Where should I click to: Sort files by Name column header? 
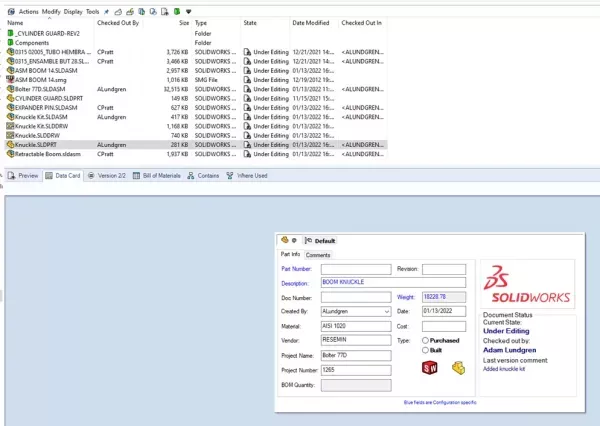(x=15, y=23)
